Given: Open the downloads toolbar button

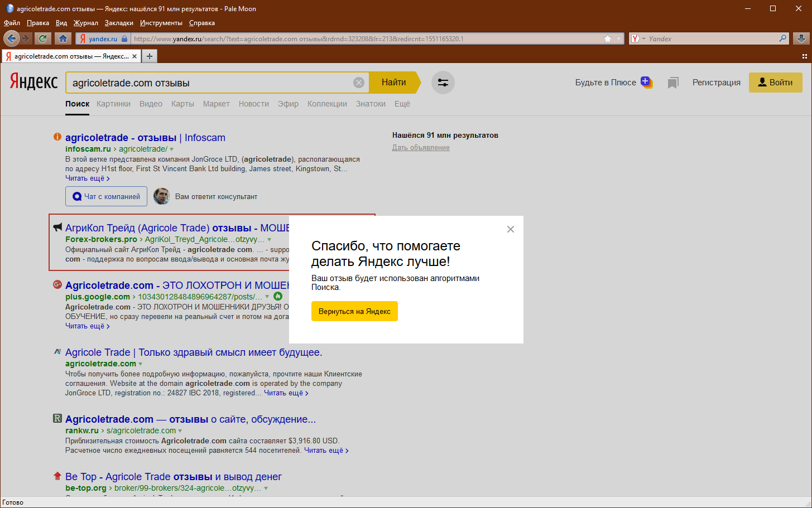Looking at the screenshot, I should pyautogui.click(x=801, y=38).
